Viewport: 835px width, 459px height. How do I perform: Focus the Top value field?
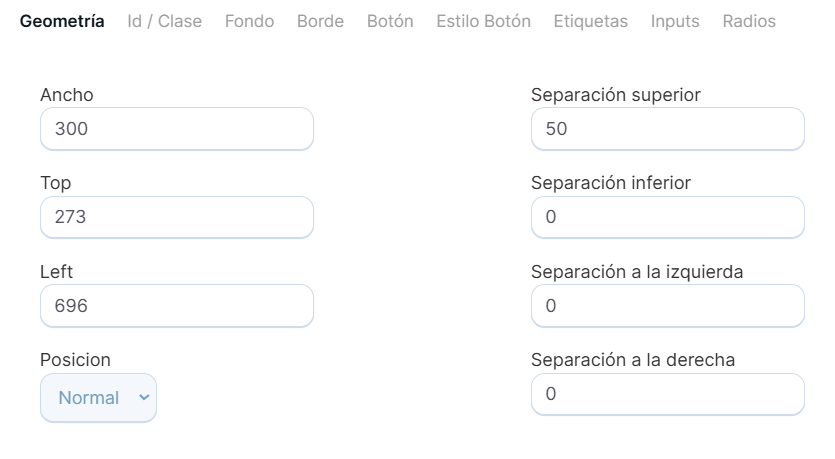pos(176,217)
